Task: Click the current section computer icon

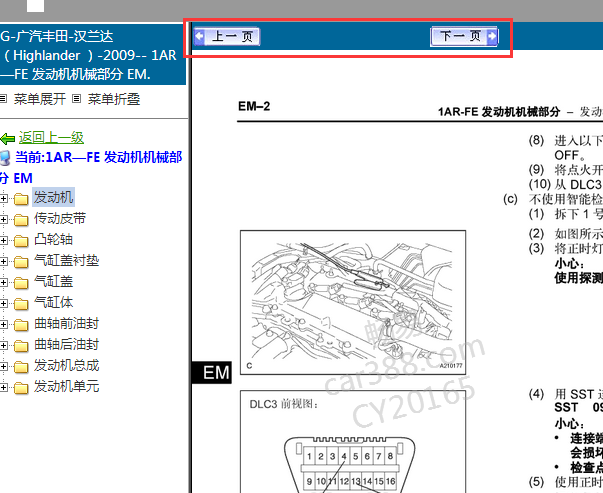Action: tap(5, 158)
